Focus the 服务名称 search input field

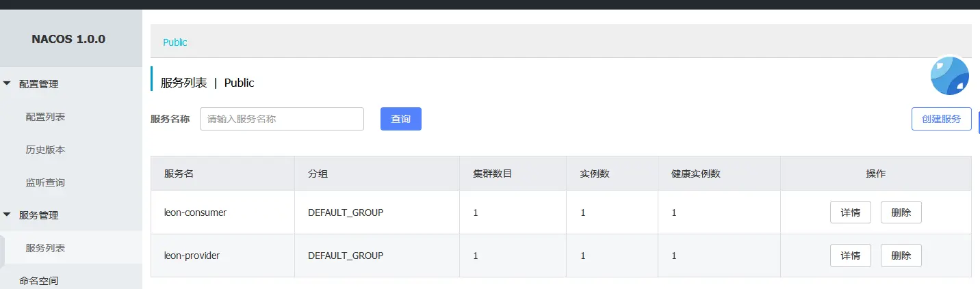point(282,119)
